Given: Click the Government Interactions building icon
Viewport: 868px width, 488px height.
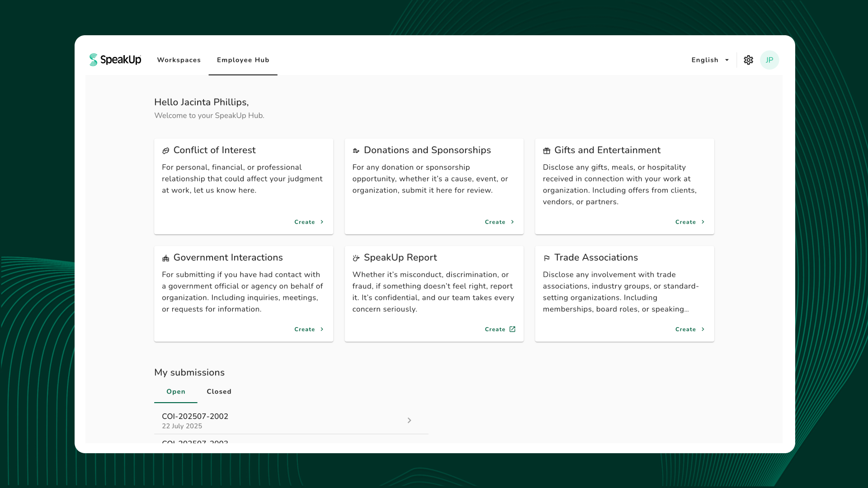Looking at the screenshot, I should tap(166, 258).
